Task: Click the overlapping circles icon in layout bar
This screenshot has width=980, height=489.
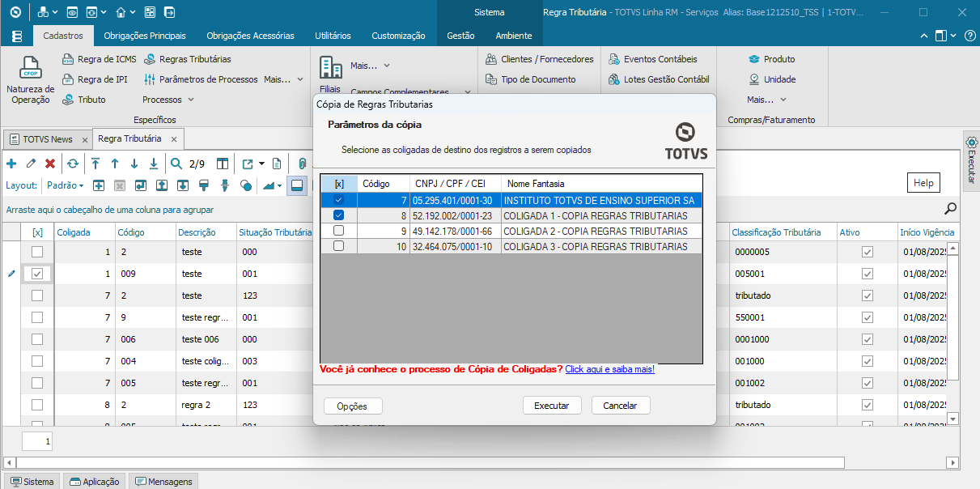Action: [x=246, y=185]
